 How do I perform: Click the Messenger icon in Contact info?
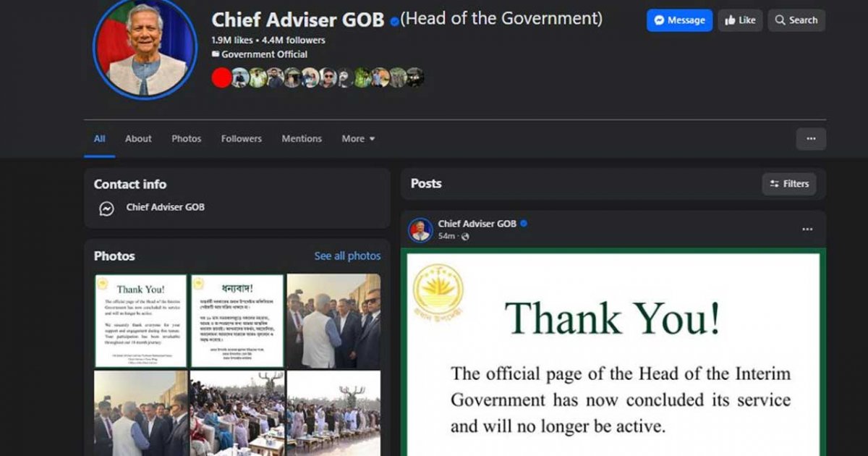tap(106, 208)
